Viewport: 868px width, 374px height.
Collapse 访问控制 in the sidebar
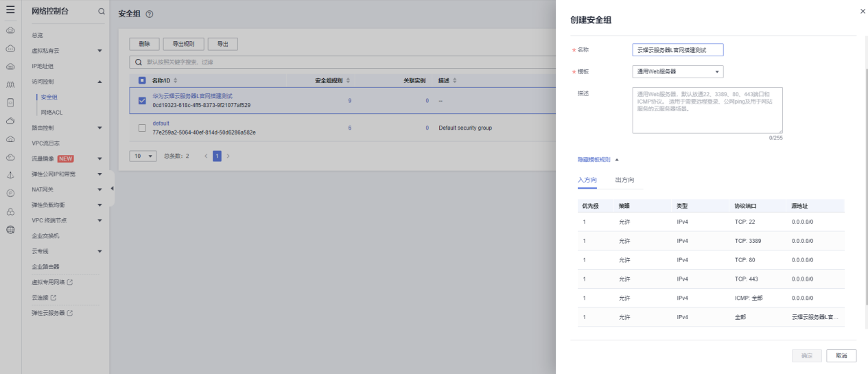[x=99, y=82]
